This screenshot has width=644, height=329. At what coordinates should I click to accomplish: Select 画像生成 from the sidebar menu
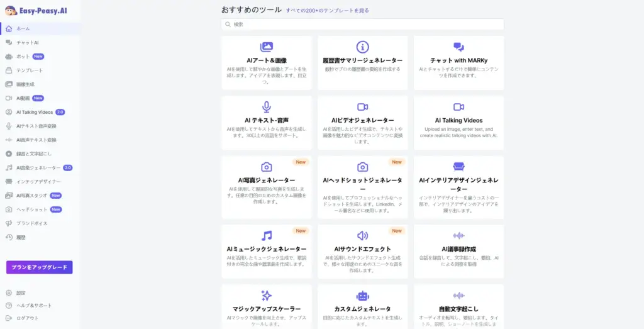tap(25, 84)
